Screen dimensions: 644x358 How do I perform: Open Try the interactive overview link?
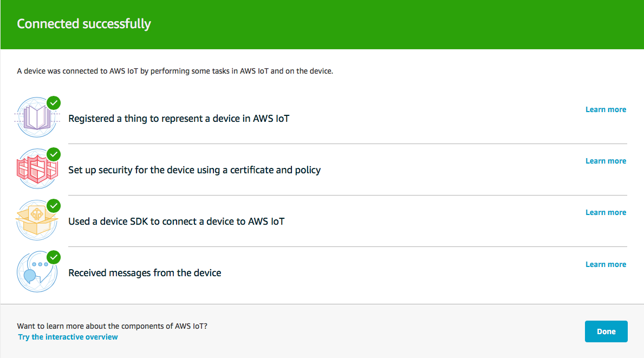pos(68,337)
